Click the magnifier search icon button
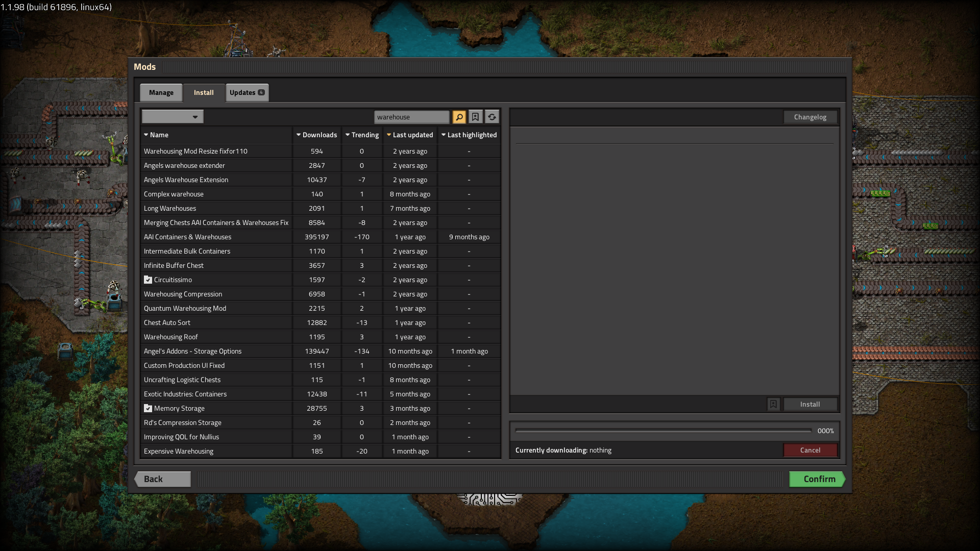The width and height of the screenshot is (980, 551). (459, 117)
